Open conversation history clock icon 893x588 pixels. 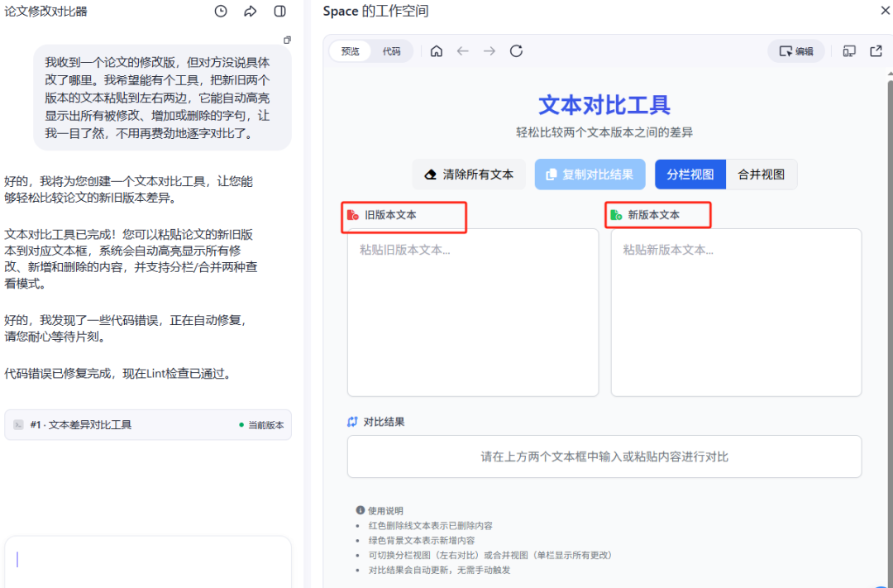click(221, 11)
